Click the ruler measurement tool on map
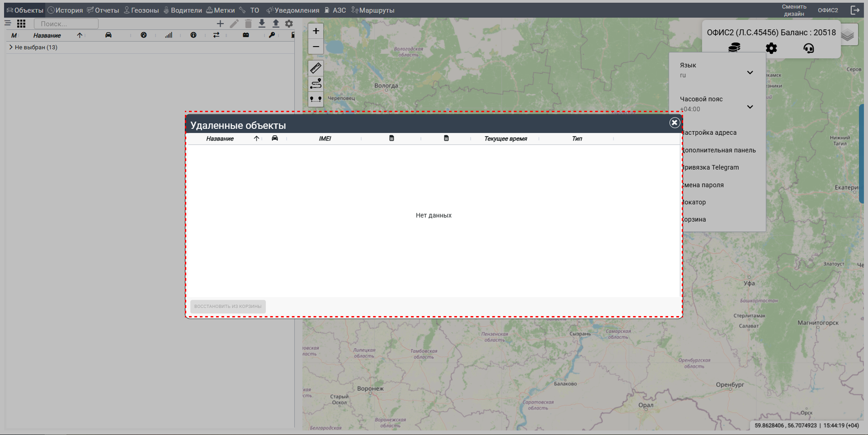Screen dimensions: 868x435 (x=316, y=68)
